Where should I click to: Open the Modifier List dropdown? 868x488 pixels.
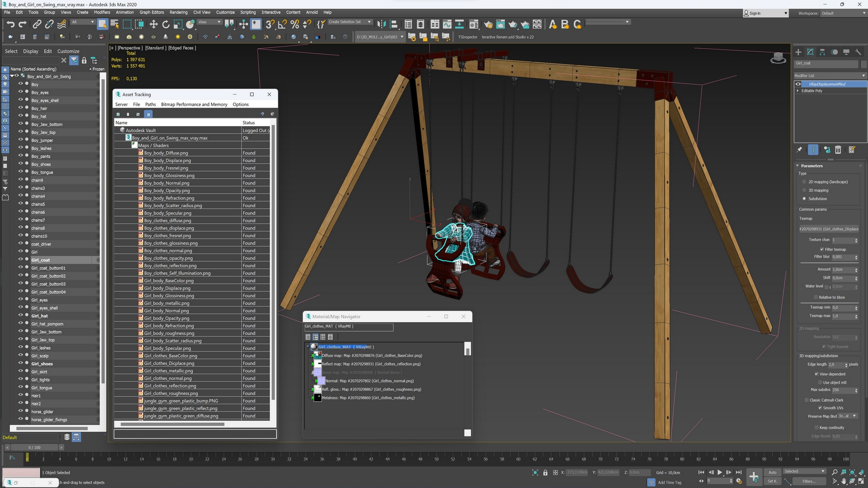[830, 75]
